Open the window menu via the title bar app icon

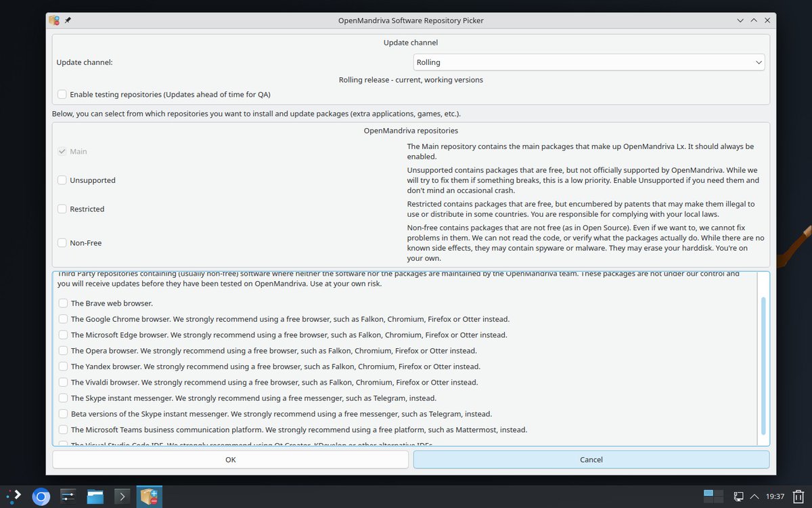click(x=55, y=20)
